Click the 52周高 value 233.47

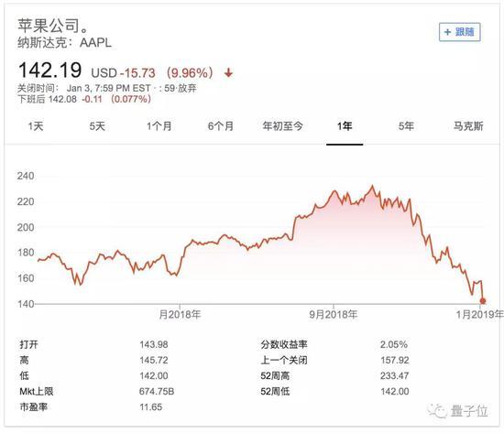coord(394,375)
